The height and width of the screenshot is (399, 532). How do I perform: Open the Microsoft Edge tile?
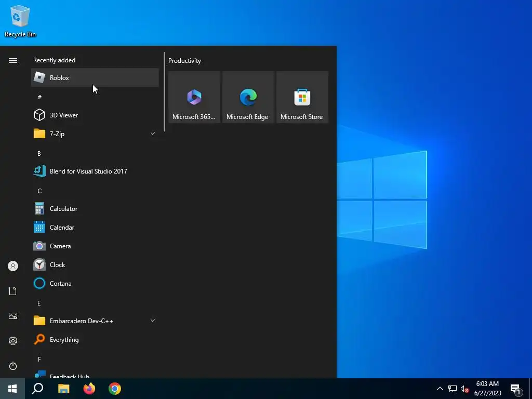tap(248, 97)
